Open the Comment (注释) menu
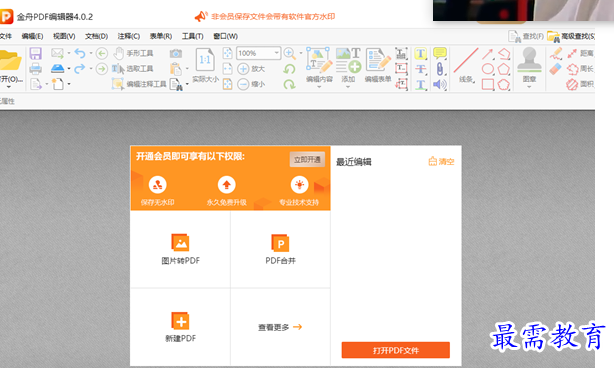 coord(128,36)
